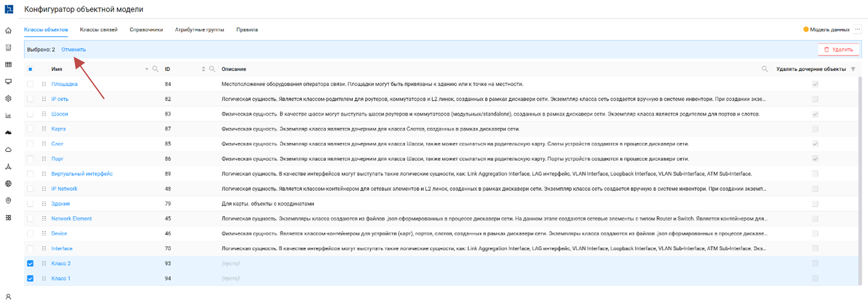Switch to the Справочники tab
The image size is (868, 306).
(x=146, y=30)
